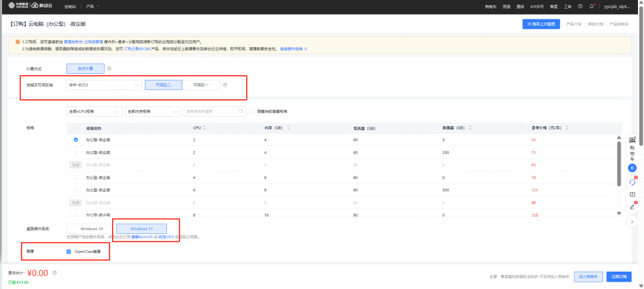Sort by CPU column arrows
The image size is (644, 289).
click(x=204, y=127)
